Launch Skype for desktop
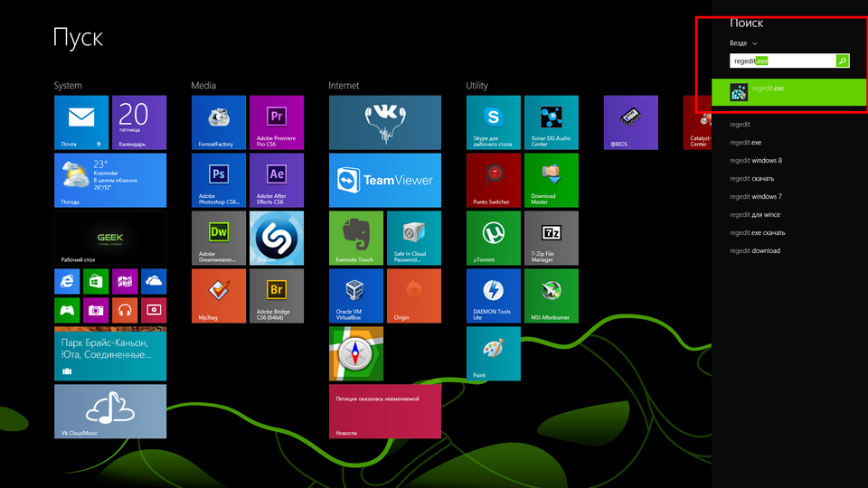 point(494,122)
